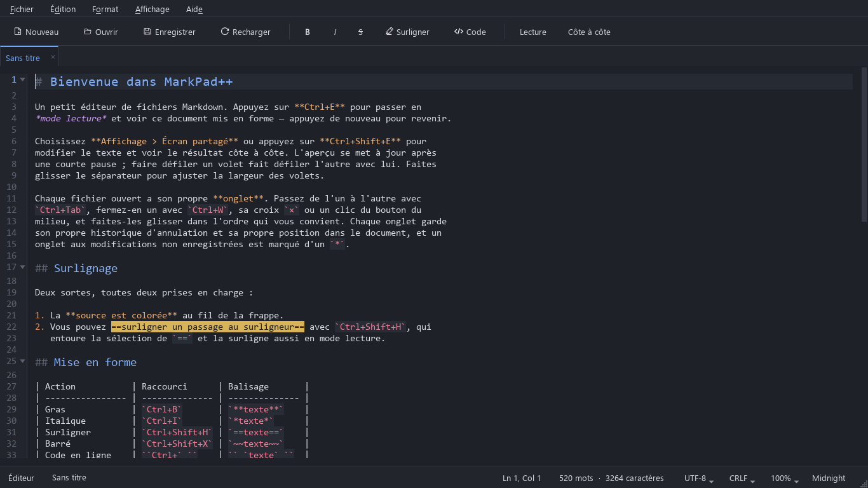This screenshot has width=868, height=488.
Task: Close the Sans titre tab
Action: (53, 57)
